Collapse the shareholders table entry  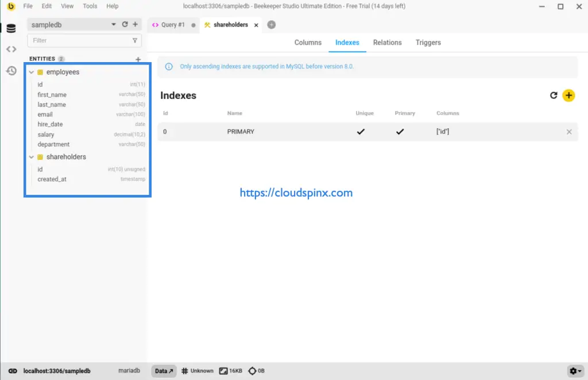click(x=32, y=156)
